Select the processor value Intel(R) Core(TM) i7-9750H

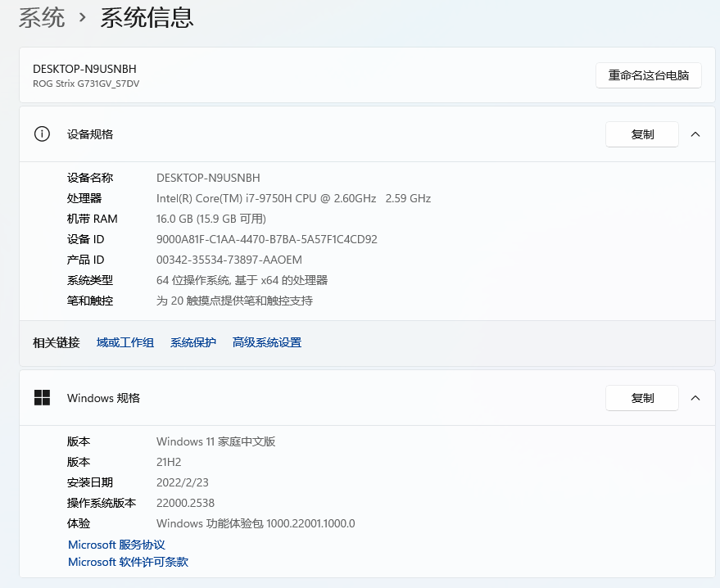coord(293,198)
